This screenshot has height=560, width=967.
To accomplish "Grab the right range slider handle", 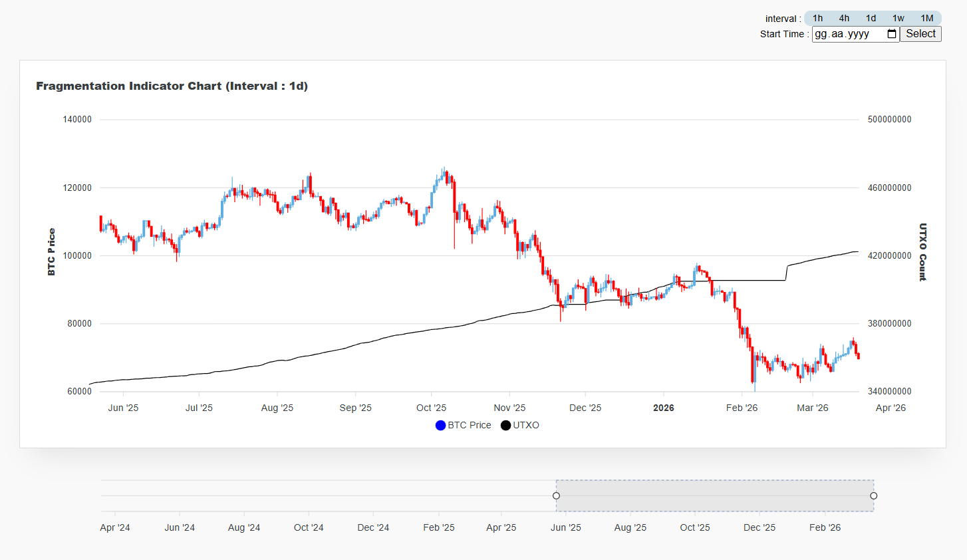I will (x=874, y=495).
